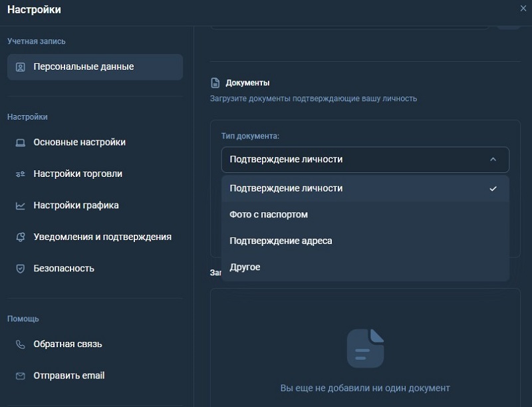This screenshot has width=532, height=407.
Task: Click the notification icon beside Уведомления и подтверждения
Action: [x=20, y=237]
